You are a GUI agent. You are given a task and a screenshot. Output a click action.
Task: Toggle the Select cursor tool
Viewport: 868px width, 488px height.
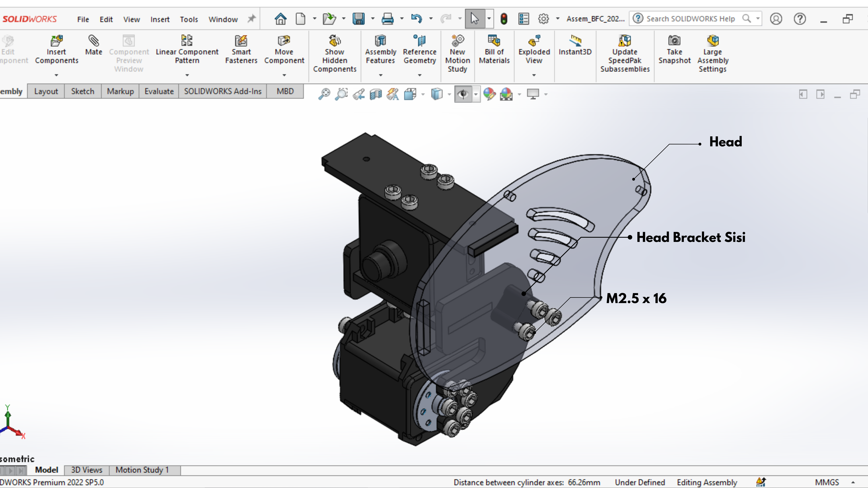[x=475, y=19]
